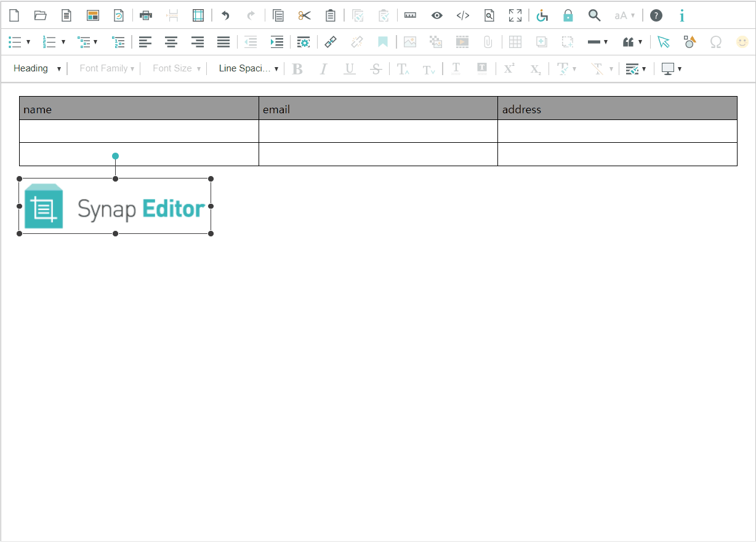Open the bulleted list style dropdown arrow
Viewport: 756px width, 546px height.
pos(28,42)
